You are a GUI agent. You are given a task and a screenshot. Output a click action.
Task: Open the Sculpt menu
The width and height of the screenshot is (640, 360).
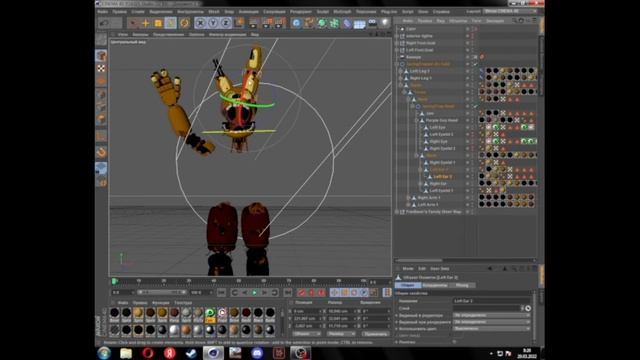[322, 12]
